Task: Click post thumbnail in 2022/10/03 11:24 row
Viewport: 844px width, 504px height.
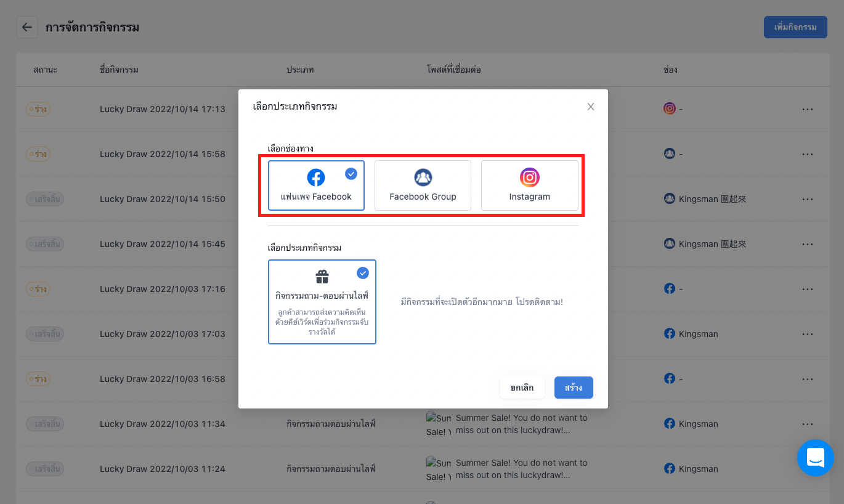Action: pyautogui.click(x=439, y=469)
